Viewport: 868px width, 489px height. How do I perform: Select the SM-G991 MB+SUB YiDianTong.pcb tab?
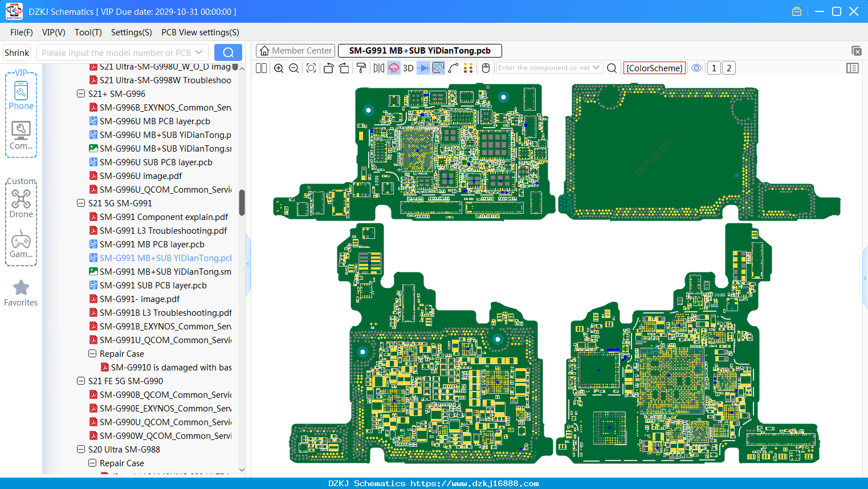420,51
